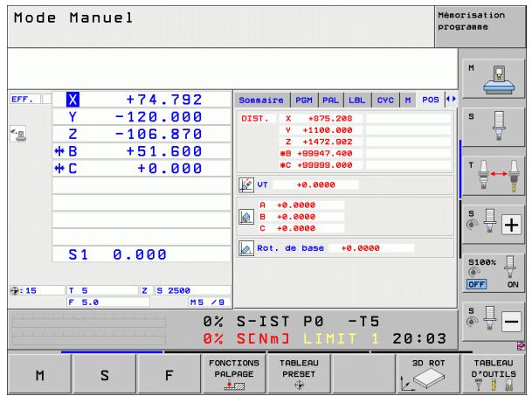The height and width of the screenshot is (396, 532).
Task: Open TABLEAU D'OUTILS softkey
Action: click(494, 375)
